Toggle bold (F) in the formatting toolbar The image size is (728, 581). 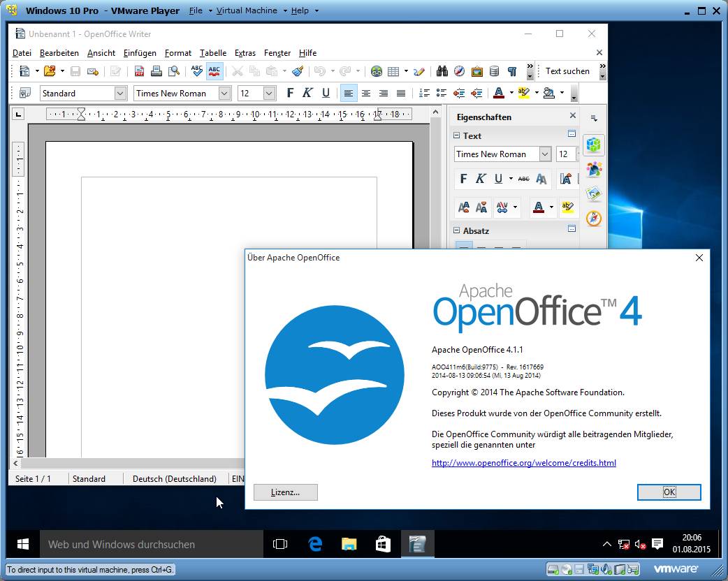291,94
